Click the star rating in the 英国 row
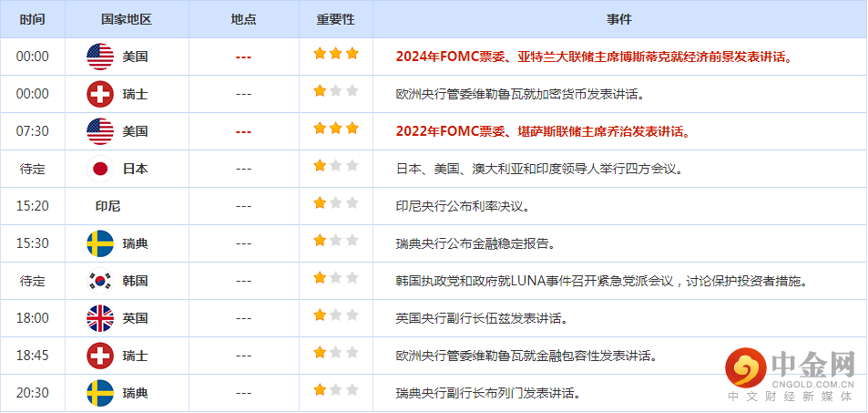The height and width of the screenshot is (413, 868). point(336,315)
